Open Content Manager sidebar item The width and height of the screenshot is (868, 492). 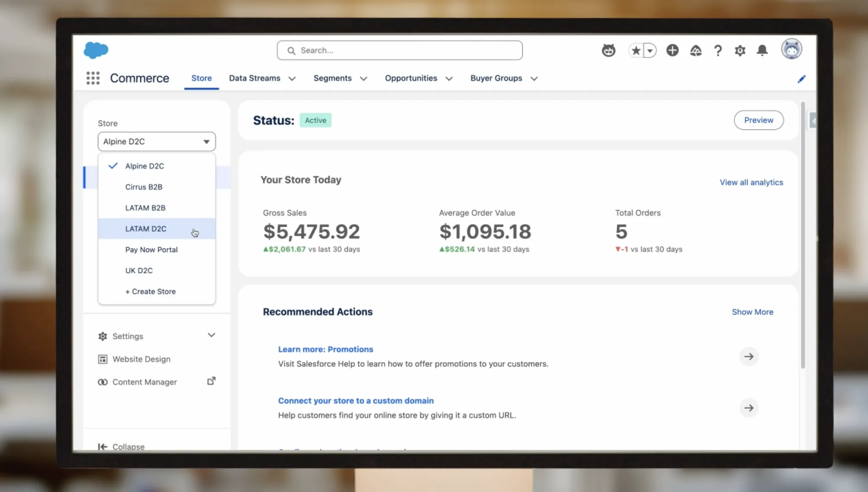[145, 382]
